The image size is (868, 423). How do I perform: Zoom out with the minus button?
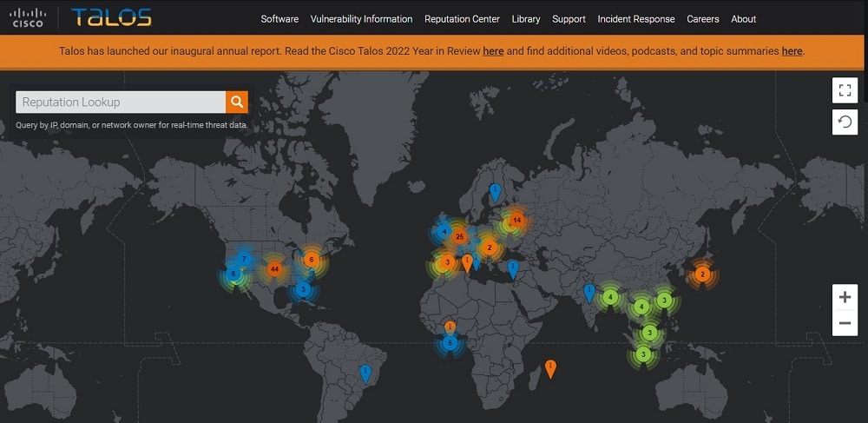click(x=845, y=323)
